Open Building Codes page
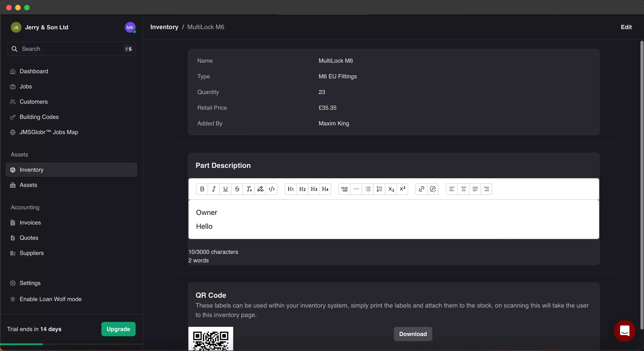Viewport: 644px width, 351px height. pos(71,117)
